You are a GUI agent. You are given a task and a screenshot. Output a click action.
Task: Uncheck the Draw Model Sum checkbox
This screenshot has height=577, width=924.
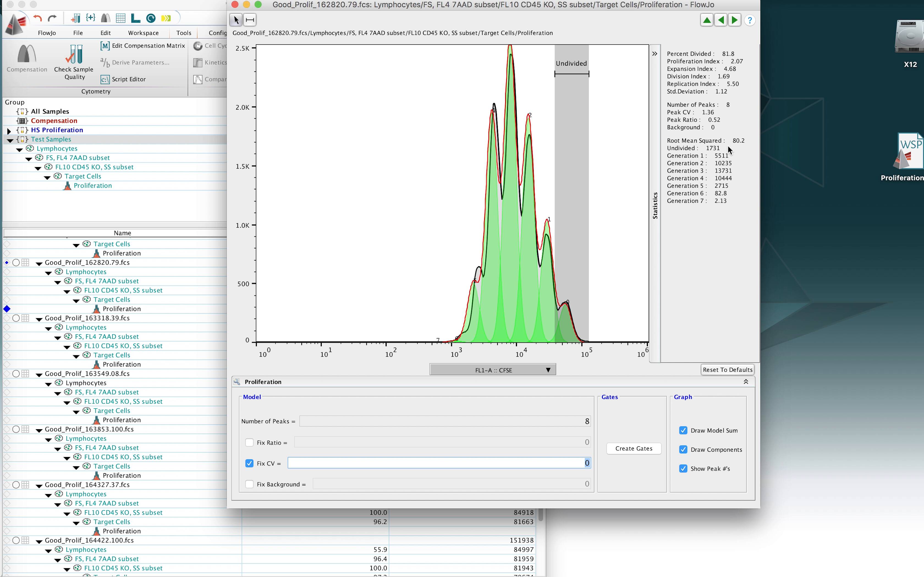[683, 431]
